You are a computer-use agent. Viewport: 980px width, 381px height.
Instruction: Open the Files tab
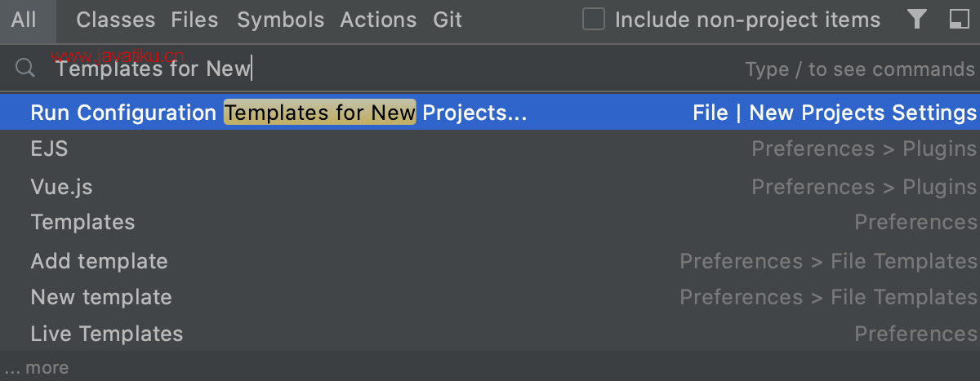pyautogui.click(x=194, y=20)
